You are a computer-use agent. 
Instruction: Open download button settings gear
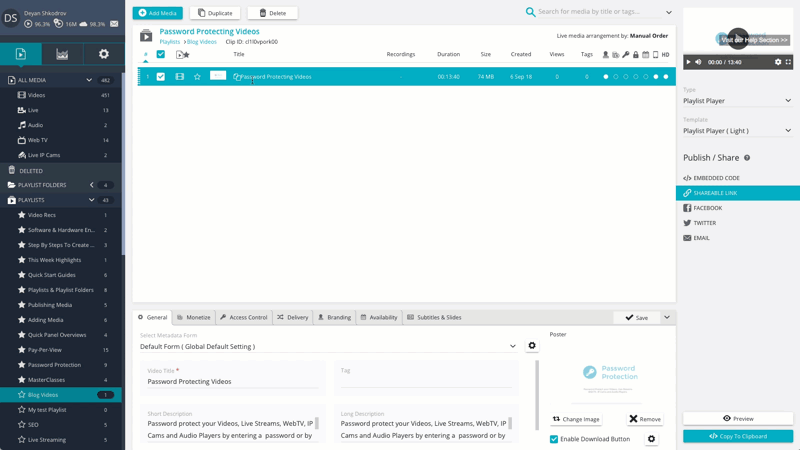(x=651, y=439)
